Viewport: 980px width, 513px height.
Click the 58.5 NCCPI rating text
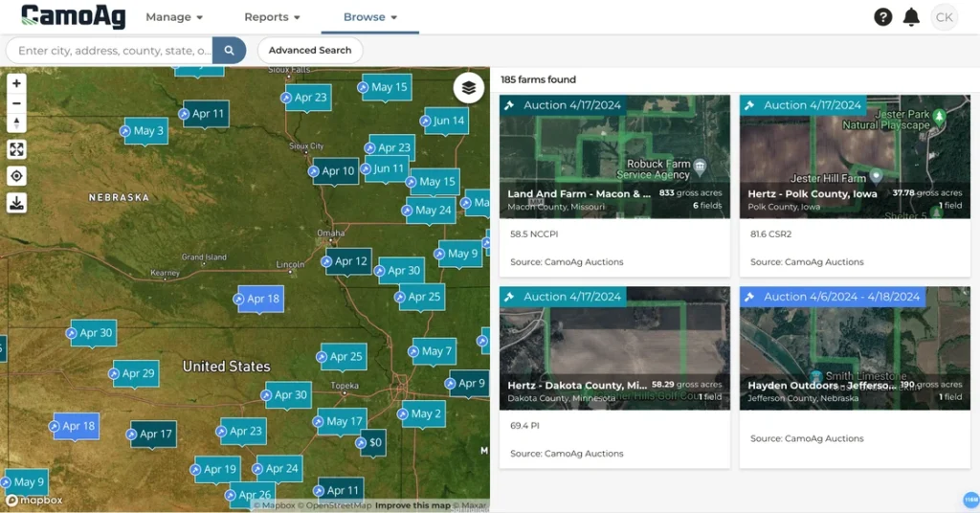534,234
